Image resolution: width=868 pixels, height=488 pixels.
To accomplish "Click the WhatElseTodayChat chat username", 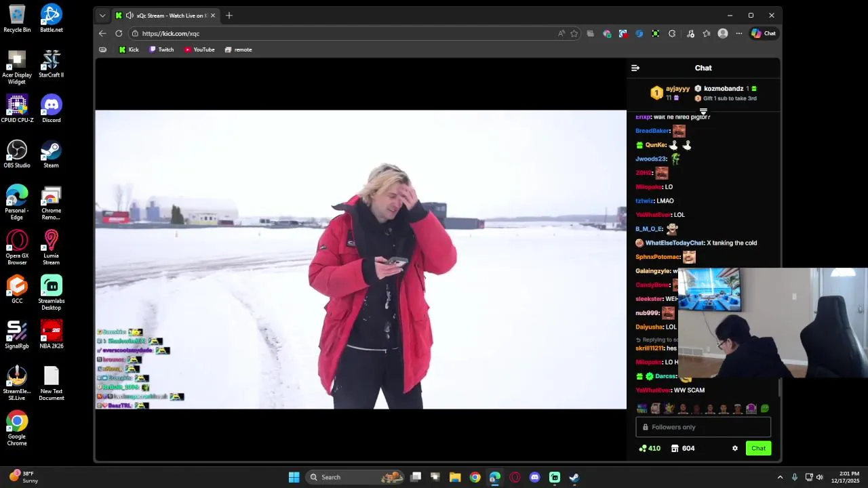I will pyautogui.click(x=674, y=243).
